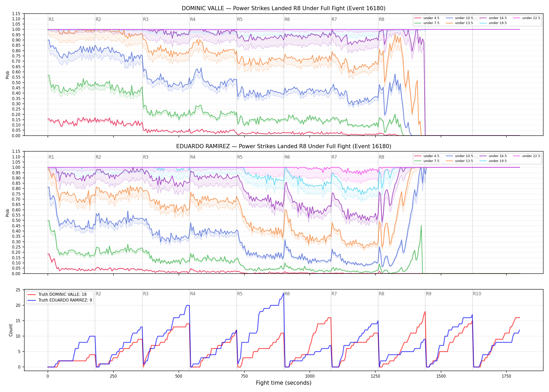Click orange line sample beside 'under 13.5' in Dominic Valle legend

449,23
